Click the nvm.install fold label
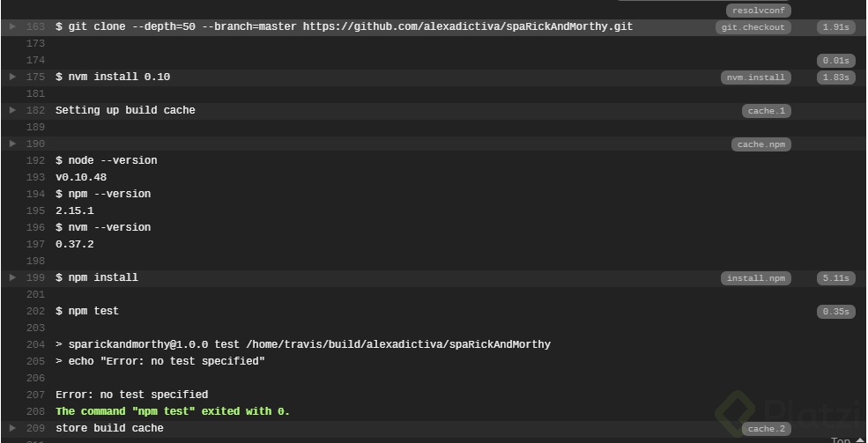 coord(755,78)
